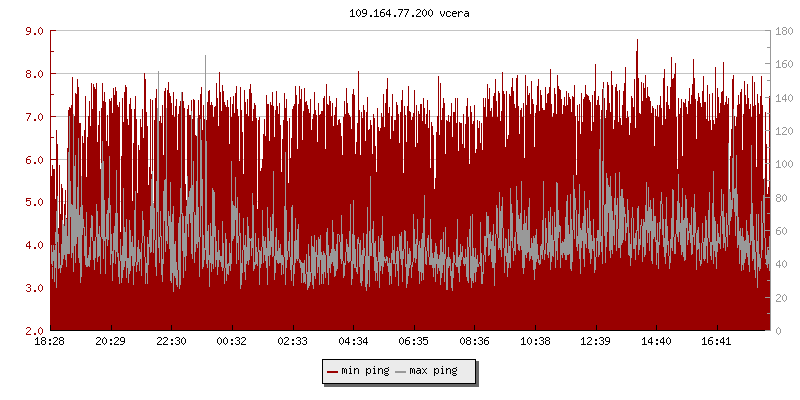Select the 'min ping' legend label

click(365, 371)
